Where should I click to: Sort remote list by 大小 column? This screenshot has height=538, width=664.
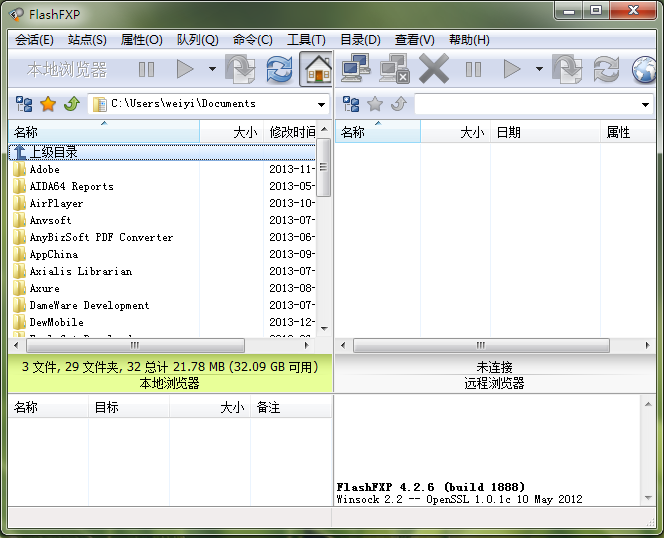tap(456, 132)
